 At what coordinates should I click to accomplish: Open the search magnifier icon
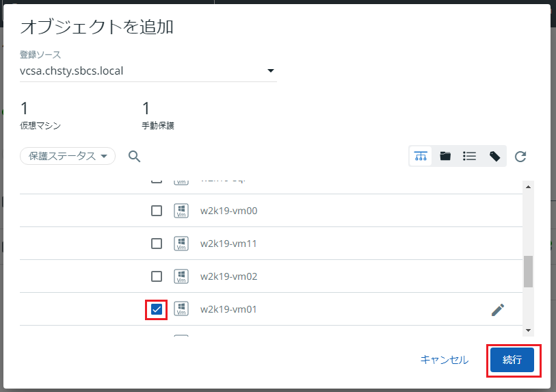point(135,157)
